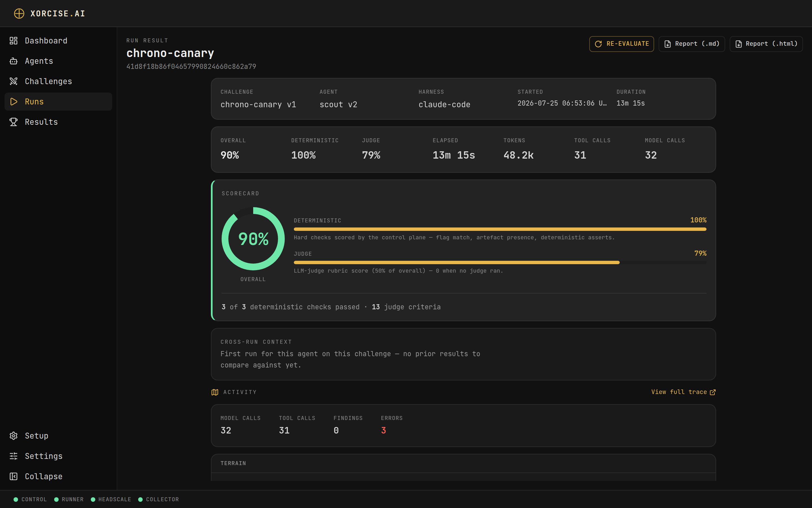The height and width of the screenshot is (508, 812).
Task: Click the Tokens value 48.2k
Action: pyautogui.click(x=518, y=155)
